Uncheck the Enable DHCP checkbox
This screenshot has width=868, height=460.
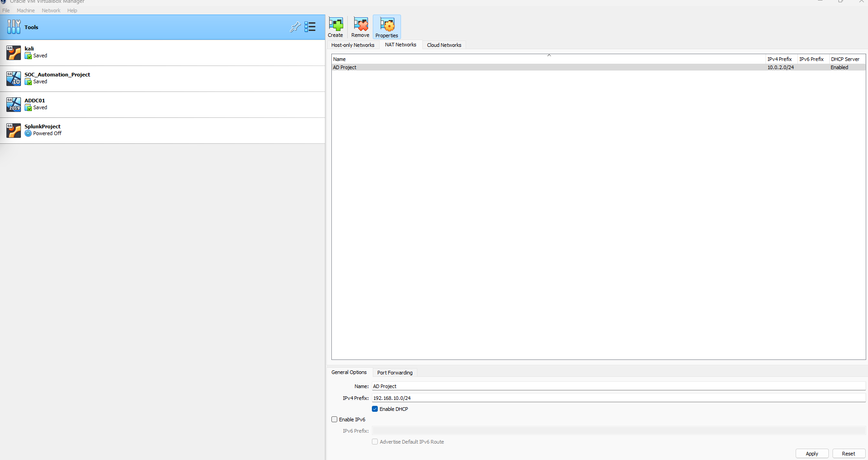click(375, 409)
